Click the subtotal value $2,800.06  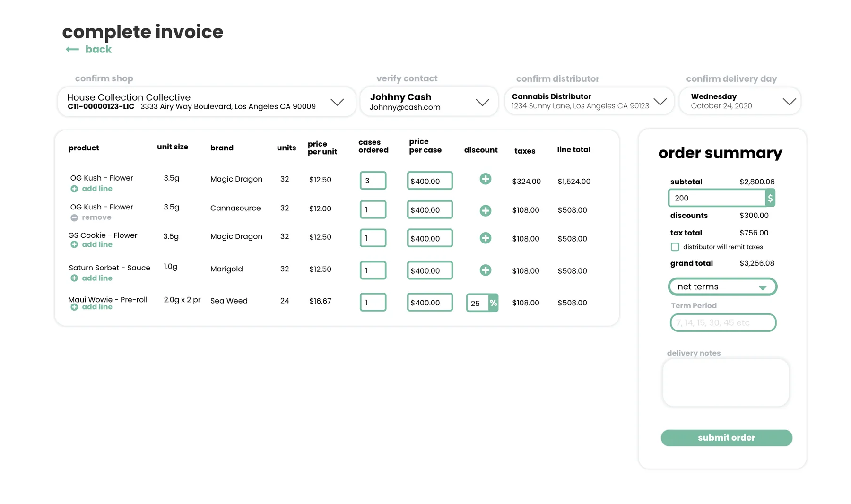pyautogui.click(x=757, y=182)
